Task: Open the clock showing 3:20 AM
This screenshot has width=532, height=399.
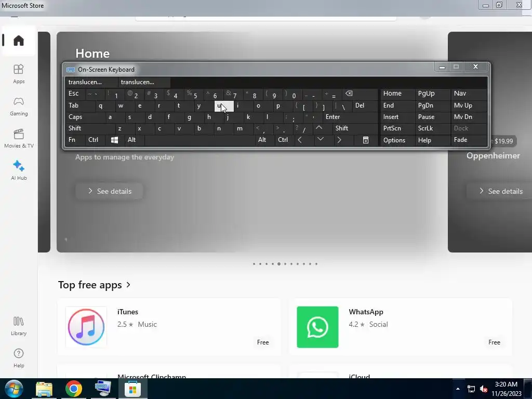Action: coord(506,389)
